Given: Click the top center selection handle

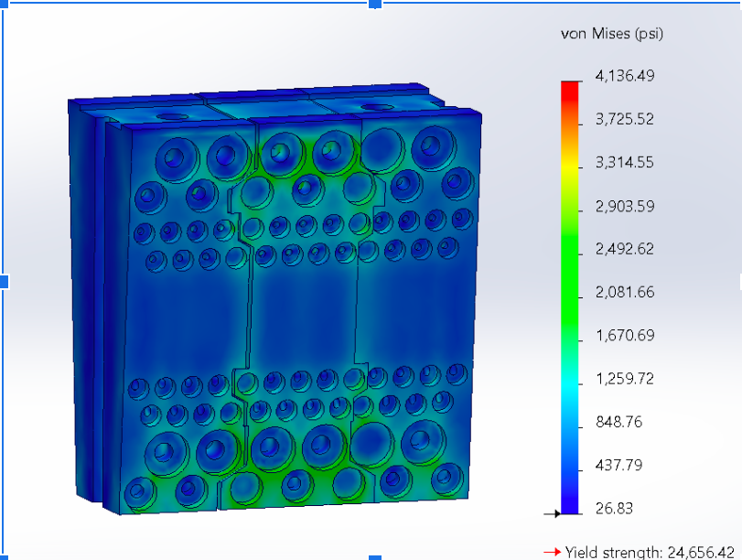Looking at the screenshot, I should pyautogui.click(x=375, y=4).
